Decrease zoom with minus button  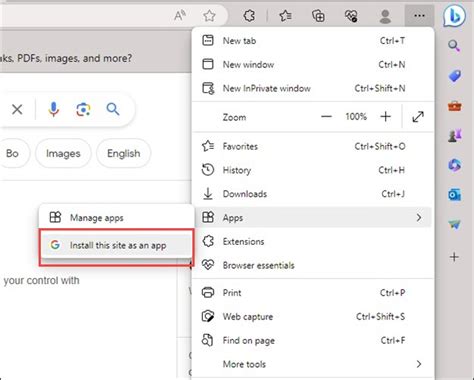click(326, 117)
